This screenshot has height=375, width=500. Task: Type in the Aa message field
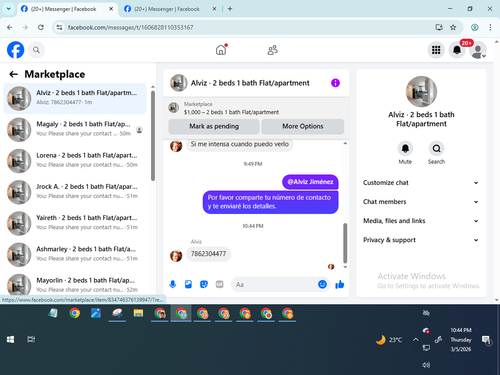pos(275,284)
